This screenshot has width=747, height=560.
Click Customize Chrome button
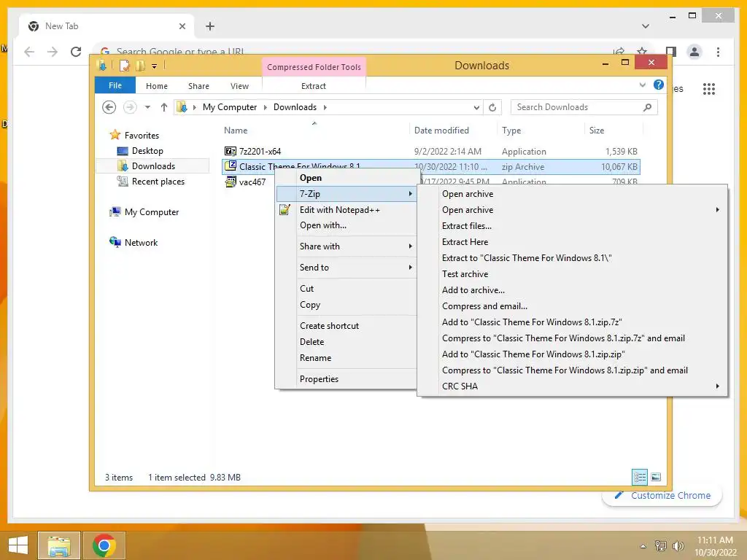(x=662, y=495)
